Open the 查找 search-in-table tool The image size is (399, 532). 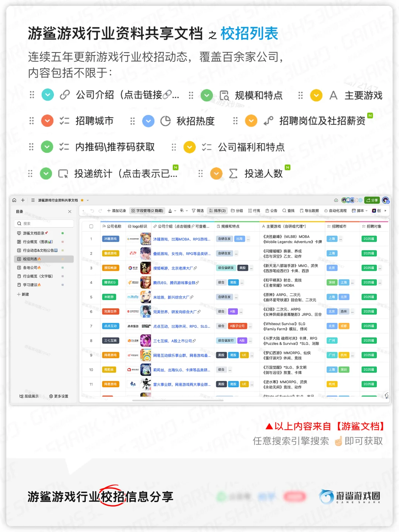288,211
